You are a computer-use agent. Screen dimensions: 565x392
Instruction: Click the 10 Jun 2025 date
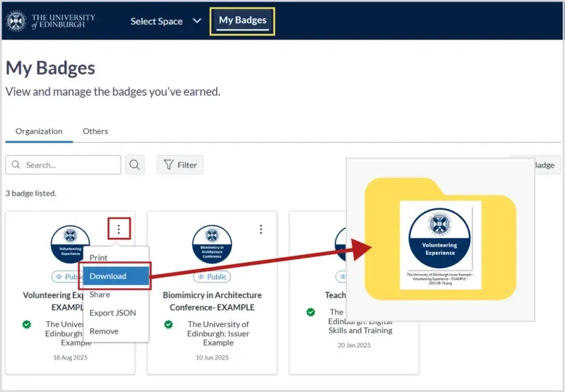pyautogui.click(x=213, y=357)
